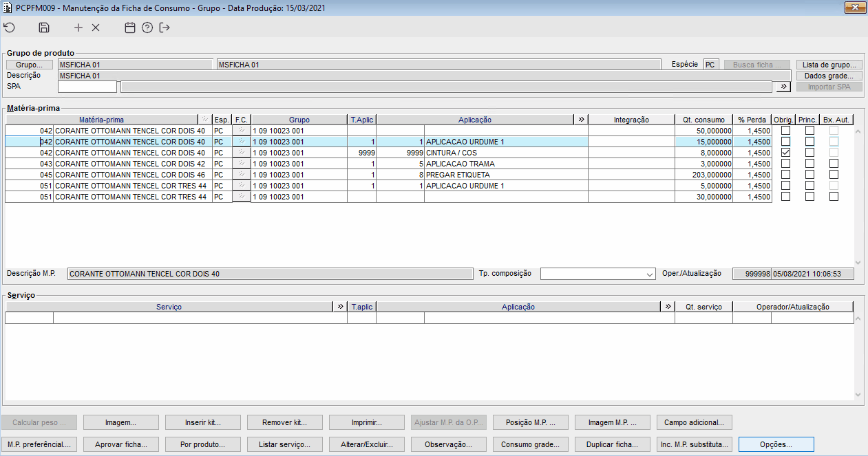Click the M.P. preferêncial... button
The height and width of the screenshot is (456, 868).
39,444
